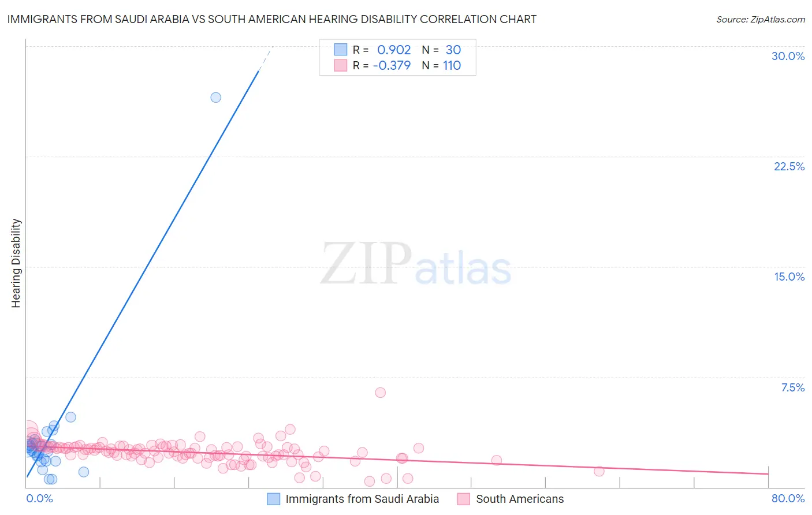Screen dimensions: 812x515
Task: Click the 80.0% x-axis label
Action: tap(788, 498)
